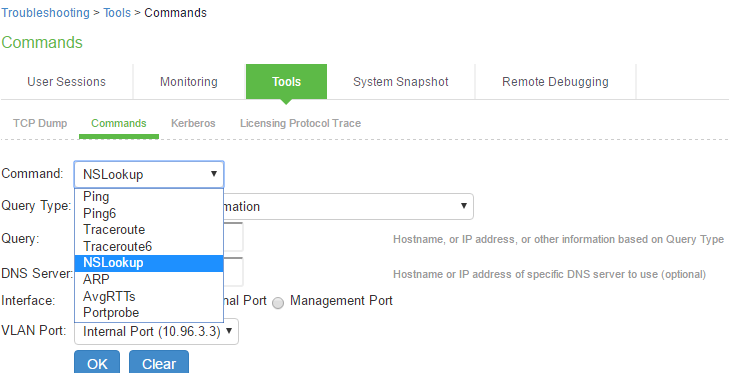The width and height of the screenshot is (729, 373).
Task: Select the Management Port radio button
Action: pyautogui.click(x=278, y=303)
